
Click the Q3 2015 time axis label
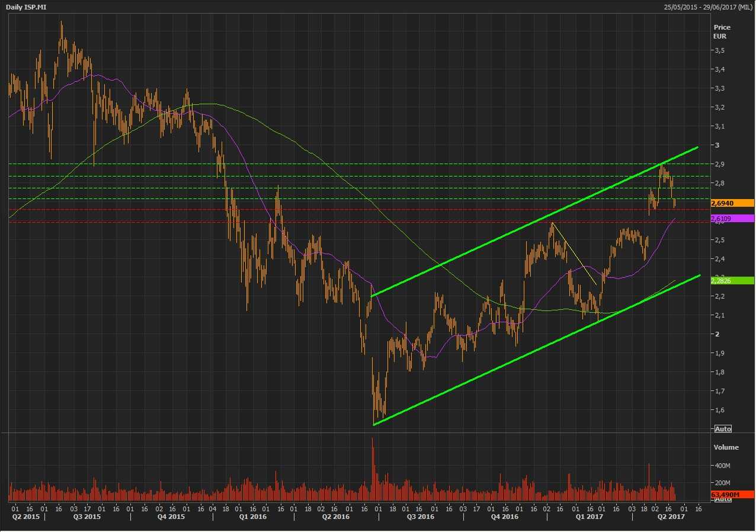(86, 517)
